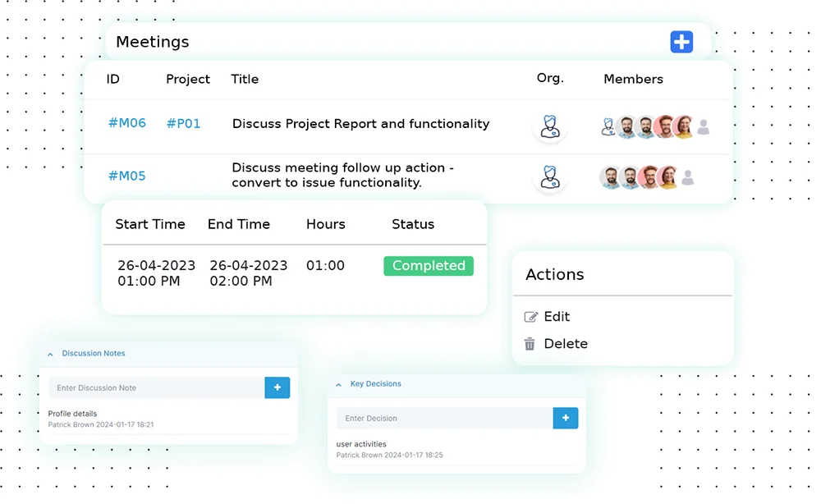Collapse the Key Decisions section chevron
821x504 pixels.
338,384
